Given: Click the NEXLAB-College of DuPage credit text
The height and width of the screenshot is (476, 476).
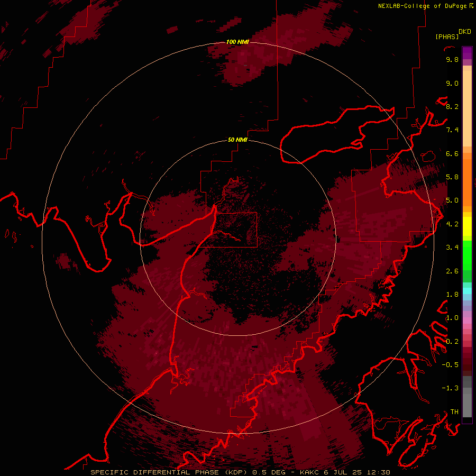Looking at the screenshot, I should click(422, 6).
